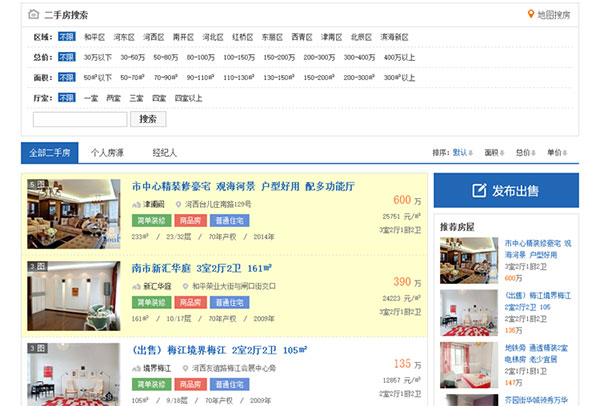Sort by 默认 default order
Viewport: 600px width, 406px height.
coord(463,153)
